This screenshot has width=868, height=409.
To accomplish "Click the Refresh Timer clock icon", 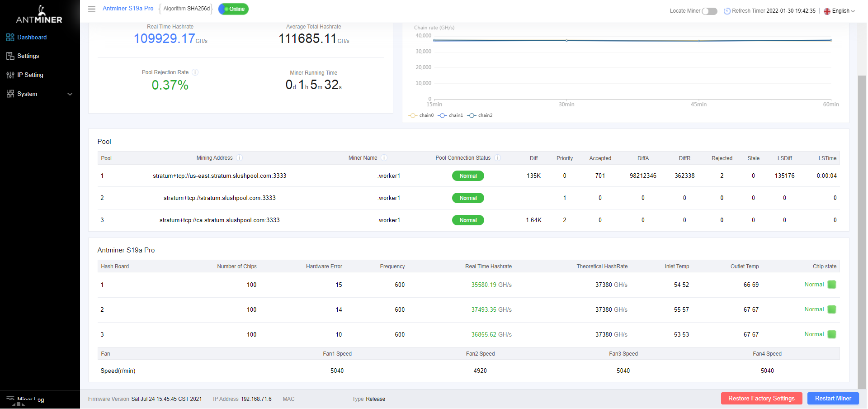I will click(x=727, y=11).
